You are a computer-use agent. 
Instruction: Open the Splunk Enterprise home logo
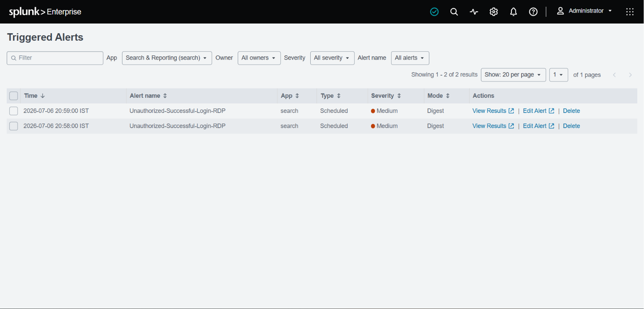[45, 12]
